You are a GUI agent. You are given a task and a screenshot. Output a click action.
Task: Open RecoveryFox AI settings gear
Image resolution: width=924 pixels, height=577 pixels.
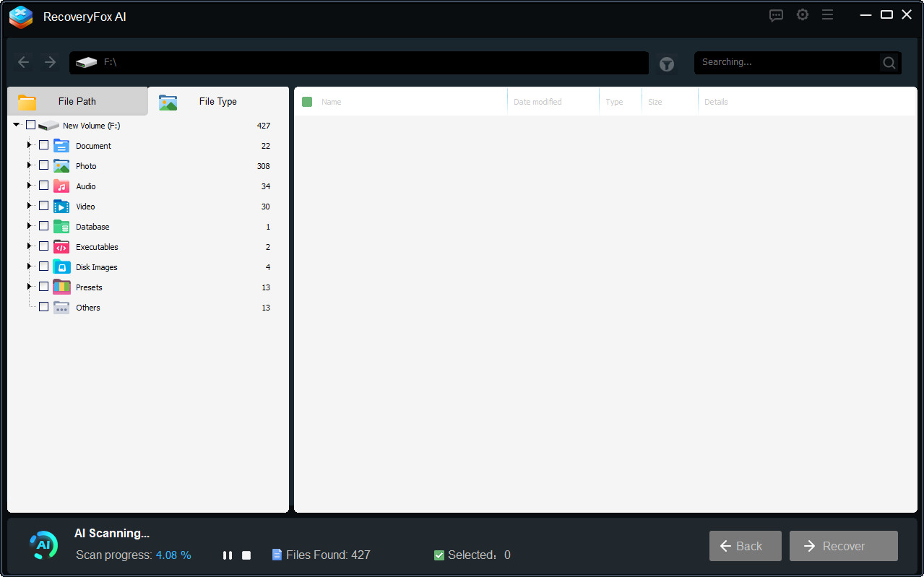[x=802, y=14]
